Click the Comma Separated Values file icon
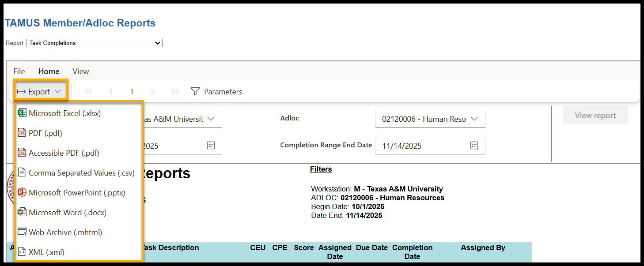 [22, 173]
